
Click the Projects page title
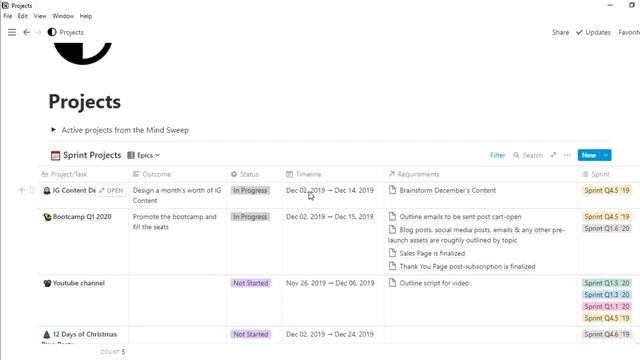(84, 102)
